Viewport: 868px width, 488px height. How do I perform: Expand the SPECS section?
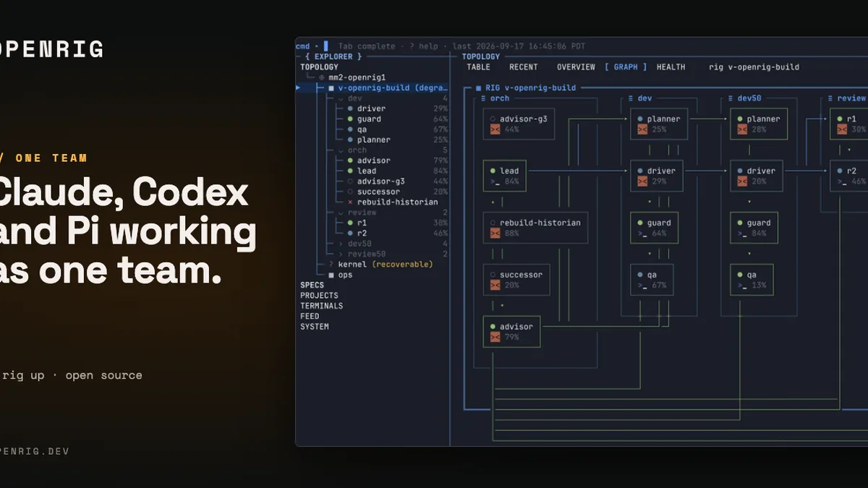pos(312,286)
